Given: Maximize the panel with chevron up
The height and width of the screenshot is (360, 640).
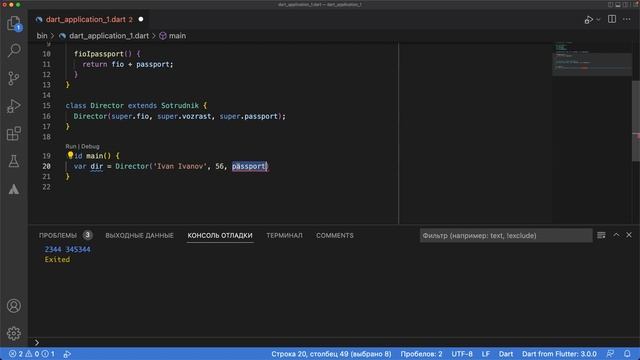Looking at the screenshot, I should [616, 235].
